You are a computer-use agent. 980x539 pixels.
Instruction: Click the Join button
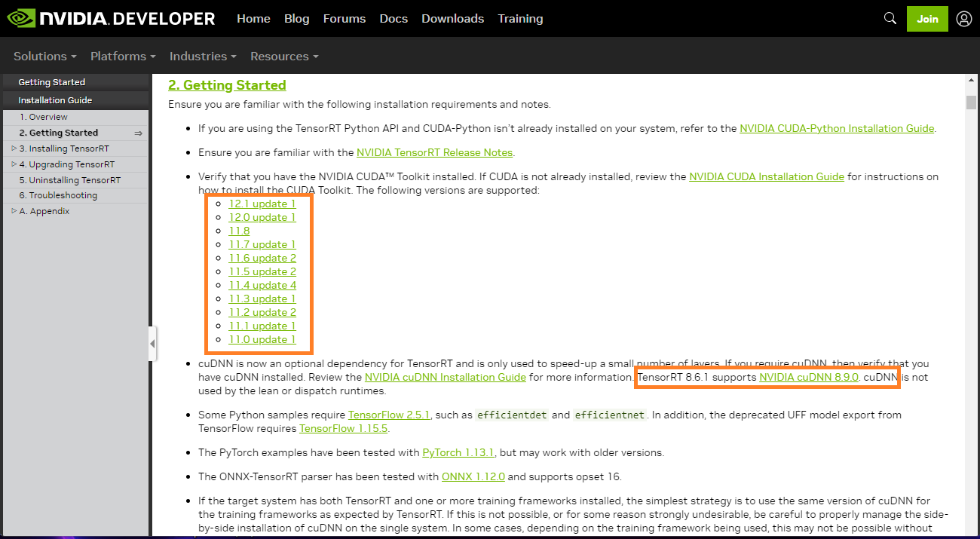[x=927, y=19]
